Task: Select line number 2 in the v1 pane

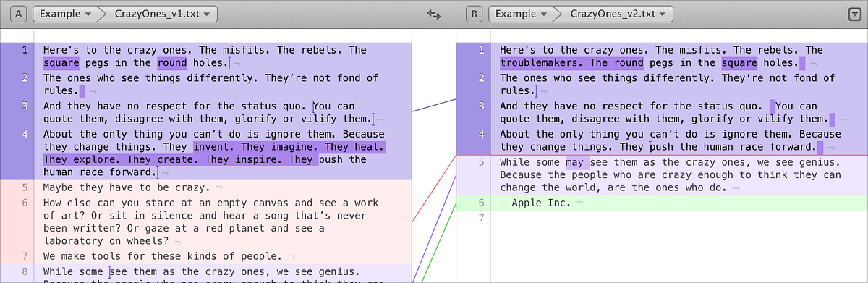Action: pos(25,78)
